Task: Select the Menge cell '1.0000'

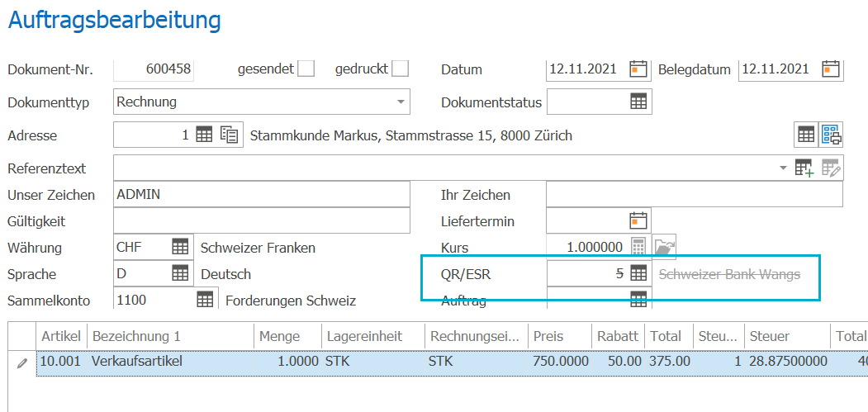Action: pyautogui.click(x=288, y=362)
